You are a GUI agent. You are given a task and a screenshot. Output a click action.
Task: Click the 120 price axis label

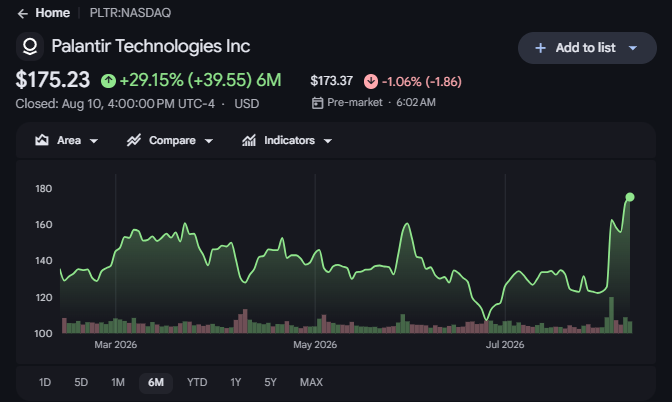coord(43,297)
